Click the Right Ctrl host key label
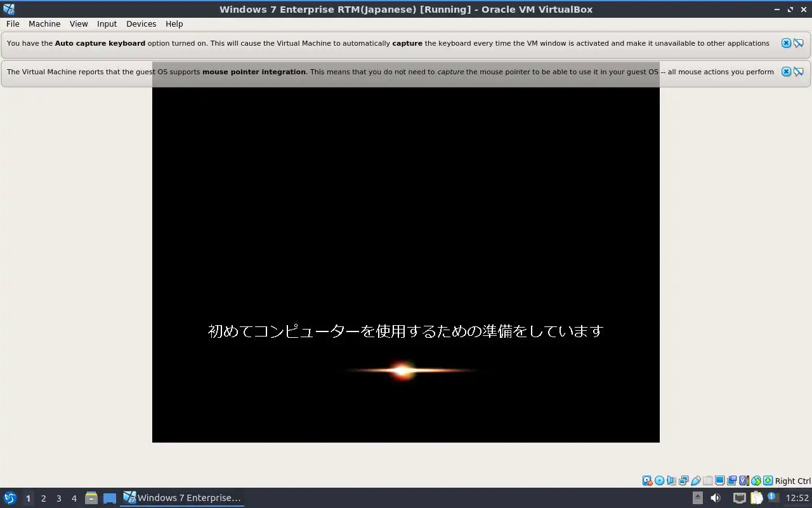The height and width of the screenshot is (508, 812). [792, 481]
